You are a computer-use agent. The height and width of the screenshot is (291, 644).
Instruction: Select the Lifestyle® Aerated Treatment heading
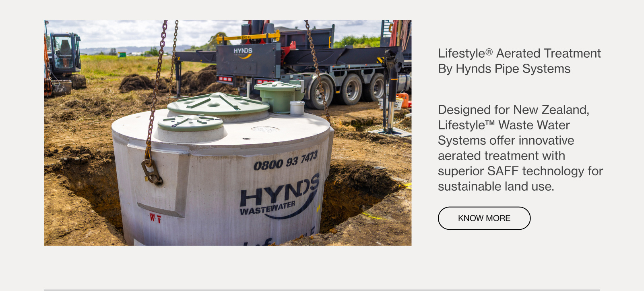519,53
